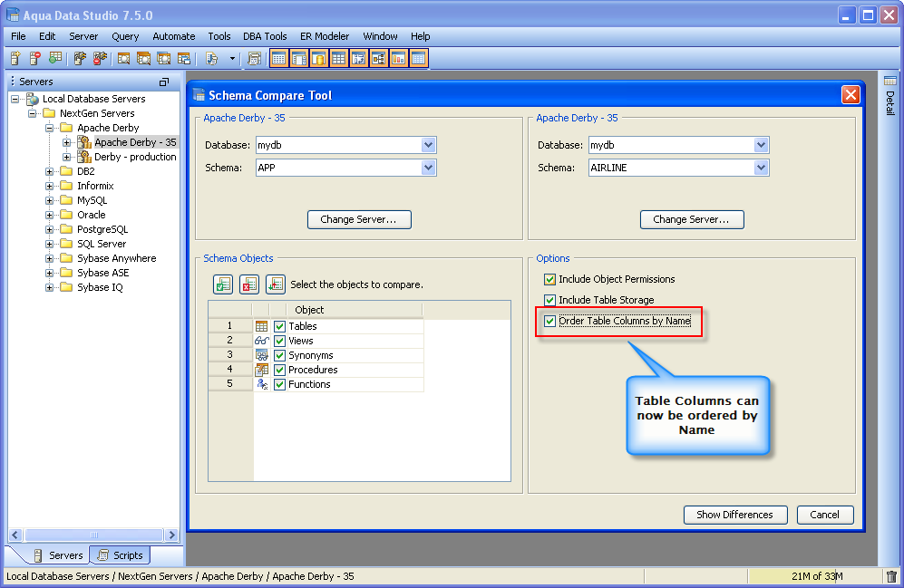Open the Schema dropdown showing APP
Screen dimensions: 904x588
(x=428, y=168)
